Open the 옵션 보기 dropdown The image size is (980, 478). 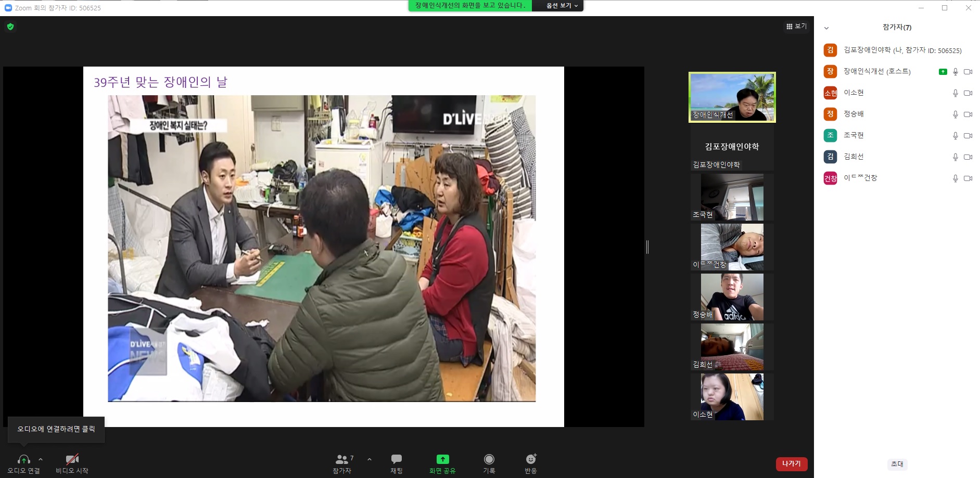coord(562,6)
